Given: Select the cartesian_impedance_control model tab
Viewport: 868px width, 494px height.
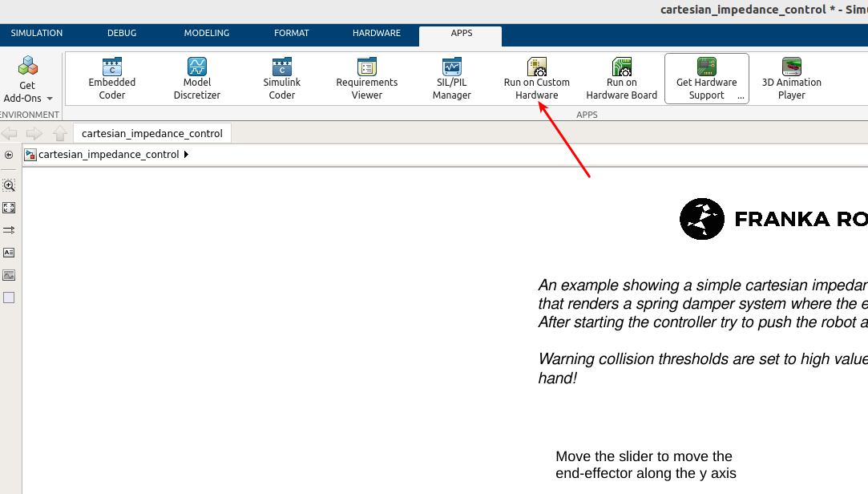Looking at the screenshot, I should [152, 133].
